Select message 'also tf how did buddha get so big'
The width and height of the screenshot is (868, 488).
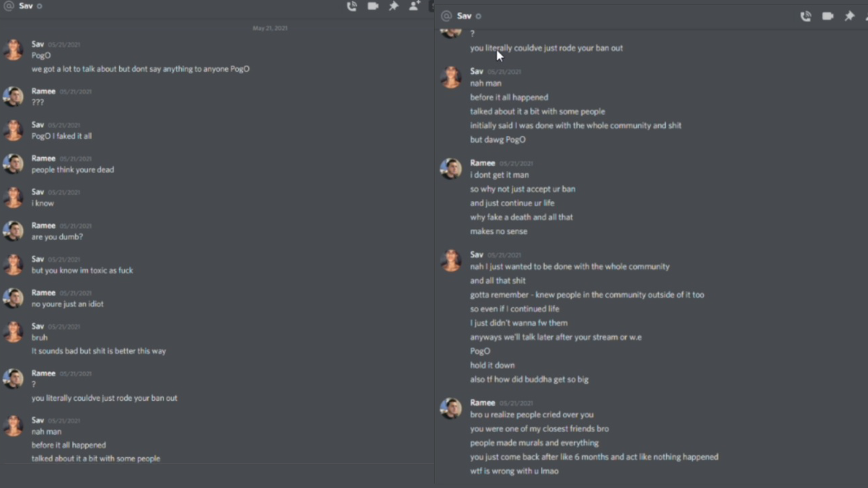pos(529,380)
